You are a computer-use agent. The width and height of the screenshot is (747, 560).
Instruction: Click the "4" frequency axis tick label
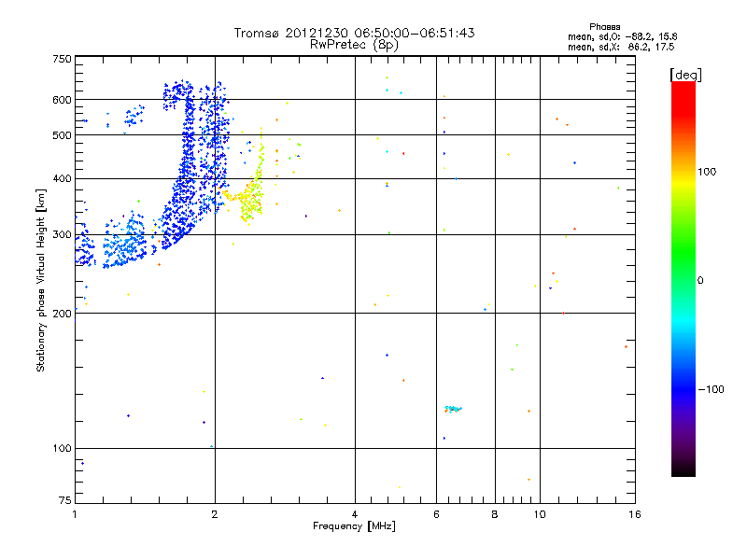[x=355, y=514]
